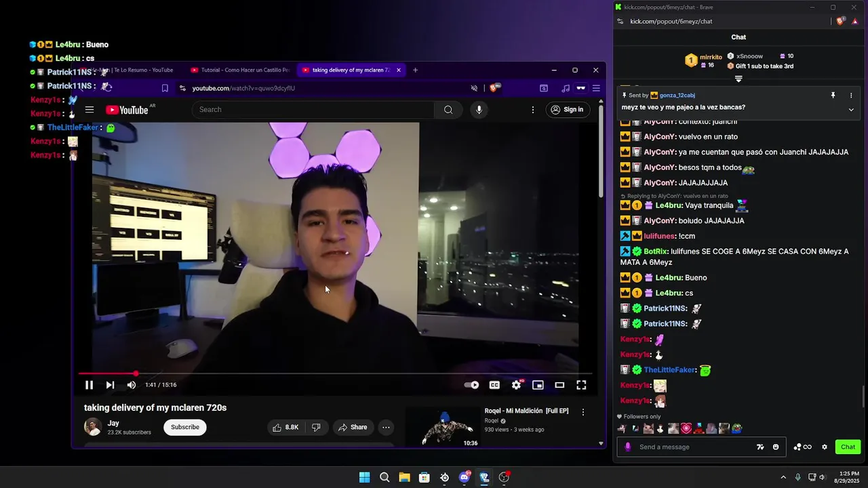Open chat translation icon in message box
Viewport: 868px width, 488px height.
click(760, 447)
